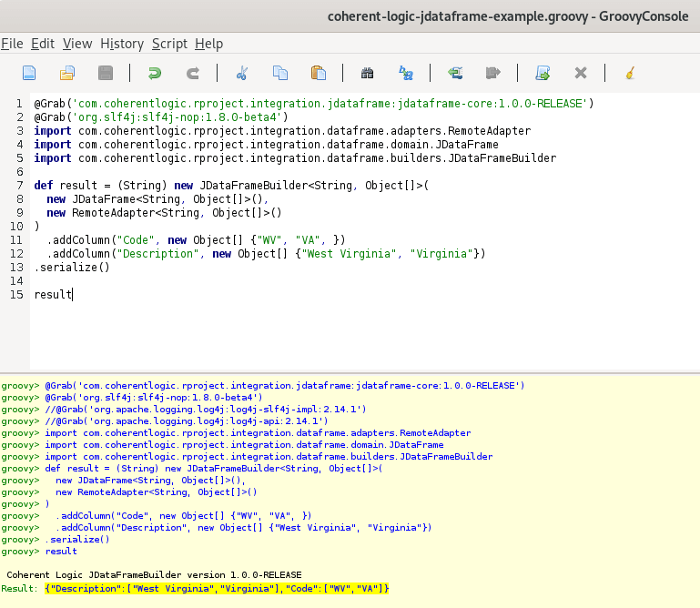Click 'groovy> .serialize()' in output pane
This screenshot has width=700, height=608.
(56, 540)
